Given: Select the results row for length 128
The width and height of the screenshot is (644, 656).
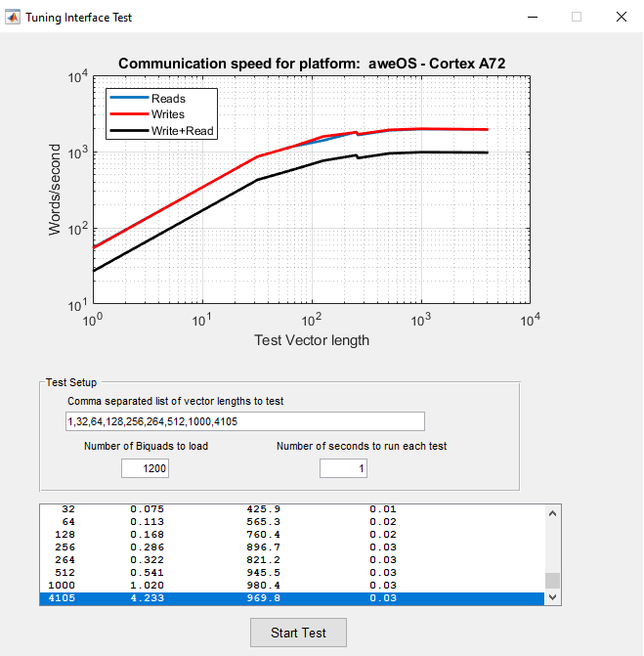Looking at the screenshot, I should click(291, 535).
